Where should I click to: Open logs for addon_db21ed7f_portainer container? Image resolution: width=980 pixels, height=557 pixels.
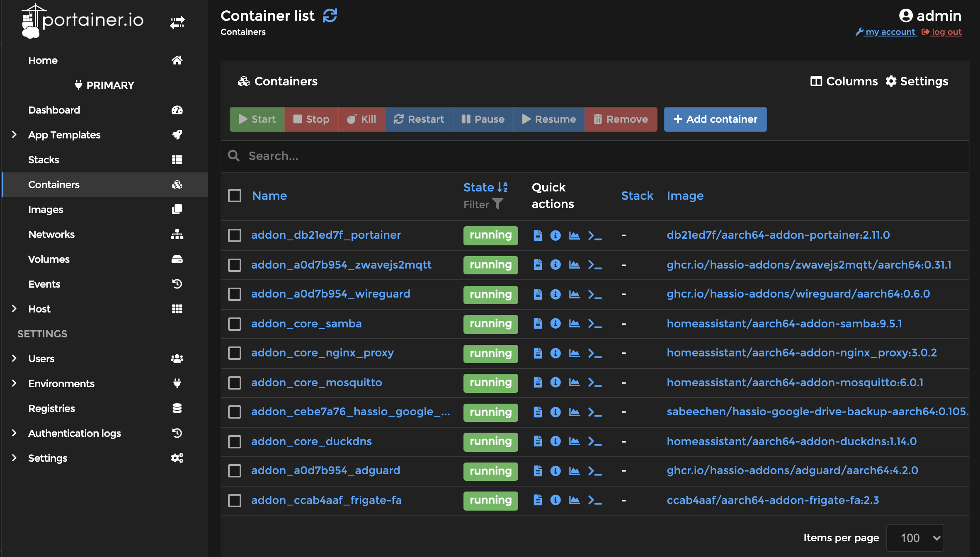[x=538, y=235]
